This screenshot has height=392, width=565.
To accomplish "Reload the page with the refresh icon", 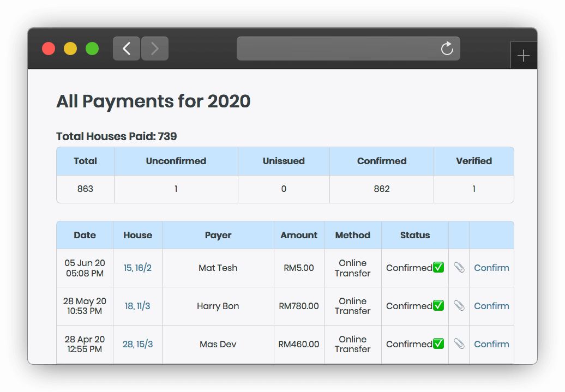I will click(447, 49).
